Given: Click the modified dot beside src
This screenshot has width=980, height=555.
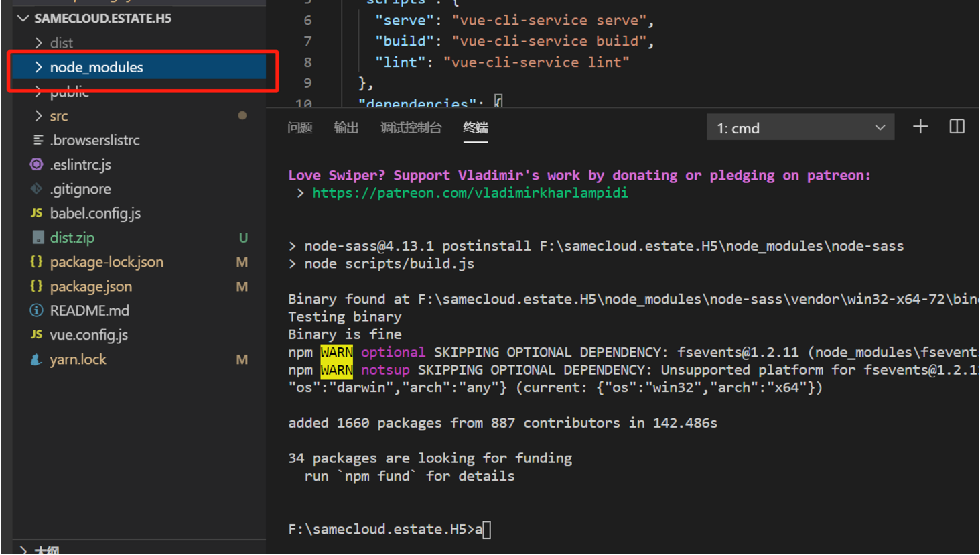Looking at the screenshot, I should tap(242, 115).
